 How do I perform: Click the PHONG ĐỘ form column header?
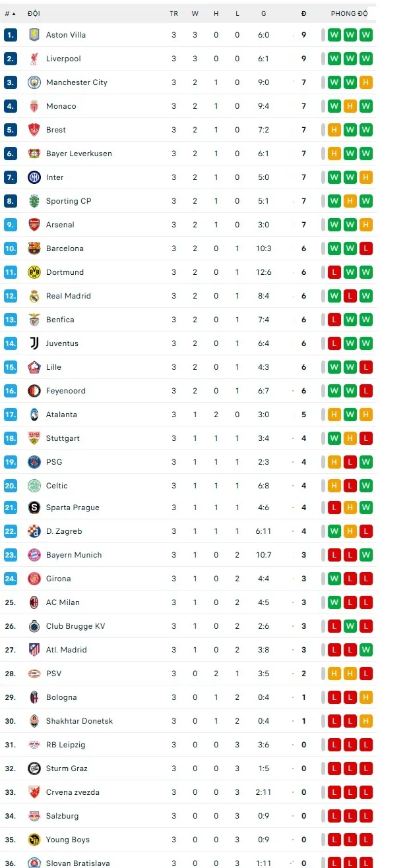tap(349, 13)
